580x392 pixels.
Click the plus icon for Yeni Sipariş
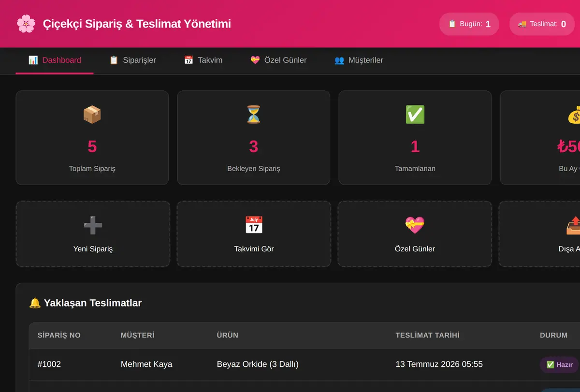93,225
